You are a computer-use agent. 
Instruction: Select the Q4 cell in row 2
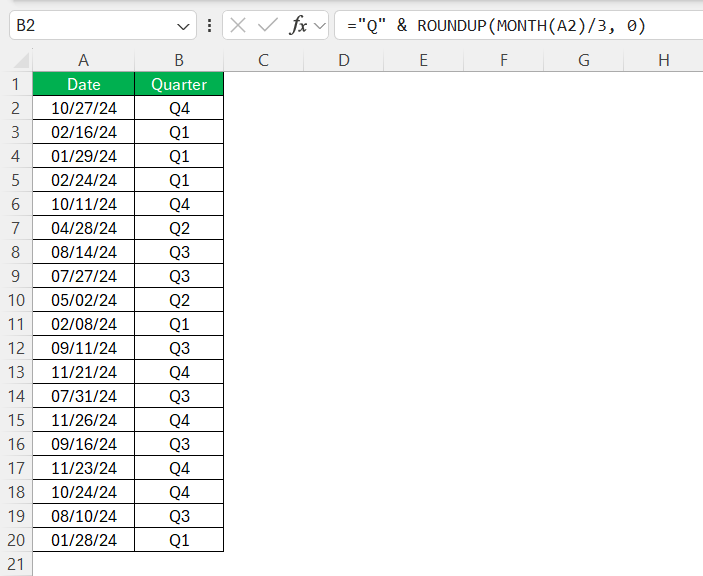[179, 108]
